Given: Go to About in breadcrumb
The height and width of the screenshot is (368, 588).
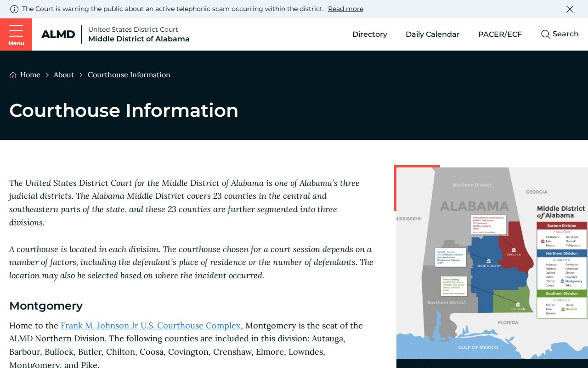Looking at the screenshot, I should 64,75.
